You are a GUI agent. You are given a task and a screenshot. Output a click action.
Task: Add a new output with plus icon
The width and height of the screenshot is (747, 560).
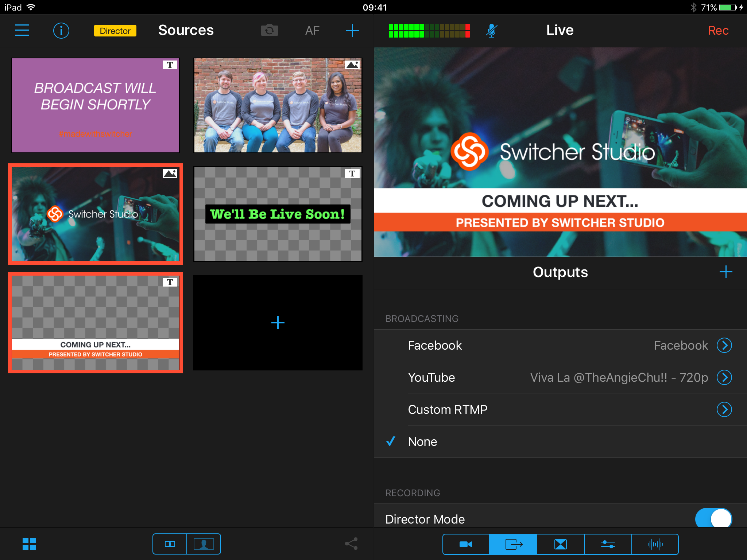click(725, 272)
